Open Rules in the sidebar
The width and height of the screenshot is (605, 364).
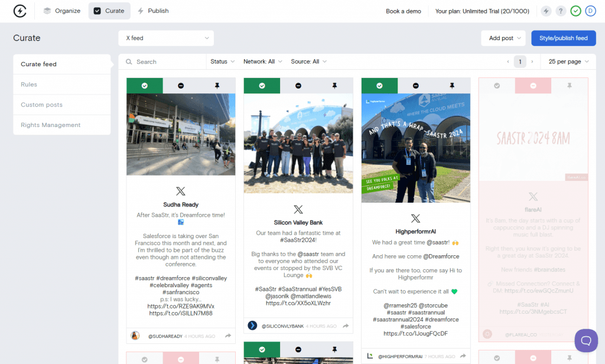61,84
